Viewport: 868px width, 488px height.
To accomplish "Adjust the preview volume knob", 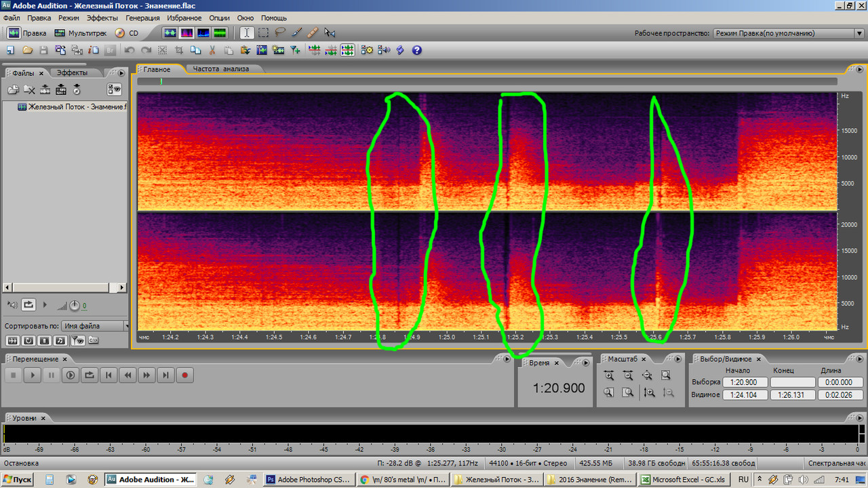I will tap(74, 306).
